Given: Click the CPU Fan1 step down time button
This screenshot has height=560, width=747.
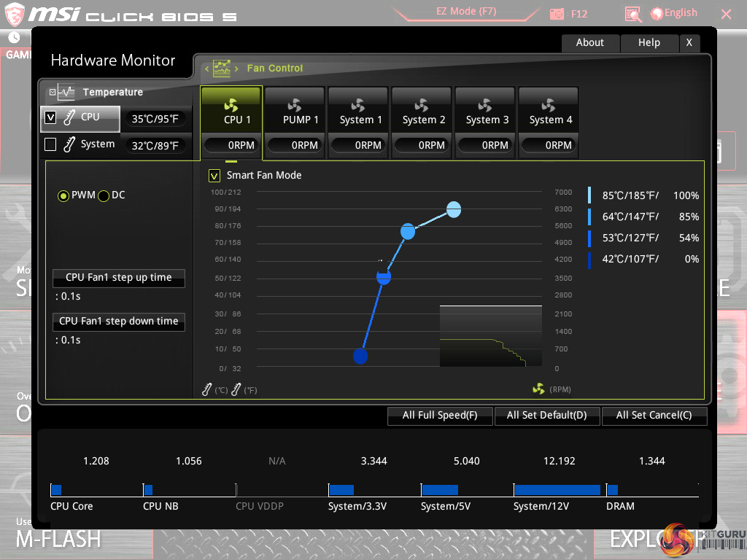Looking at the screenshot, I should (x=119, y=322).
